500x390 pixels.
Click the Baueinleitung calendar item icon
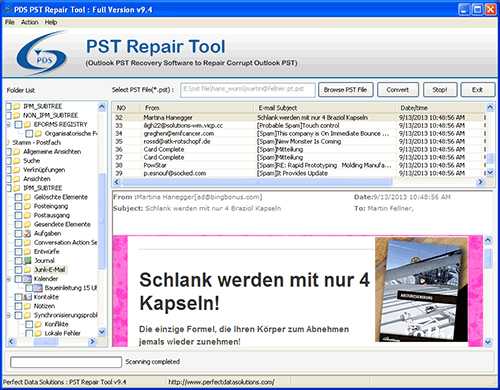38,288
